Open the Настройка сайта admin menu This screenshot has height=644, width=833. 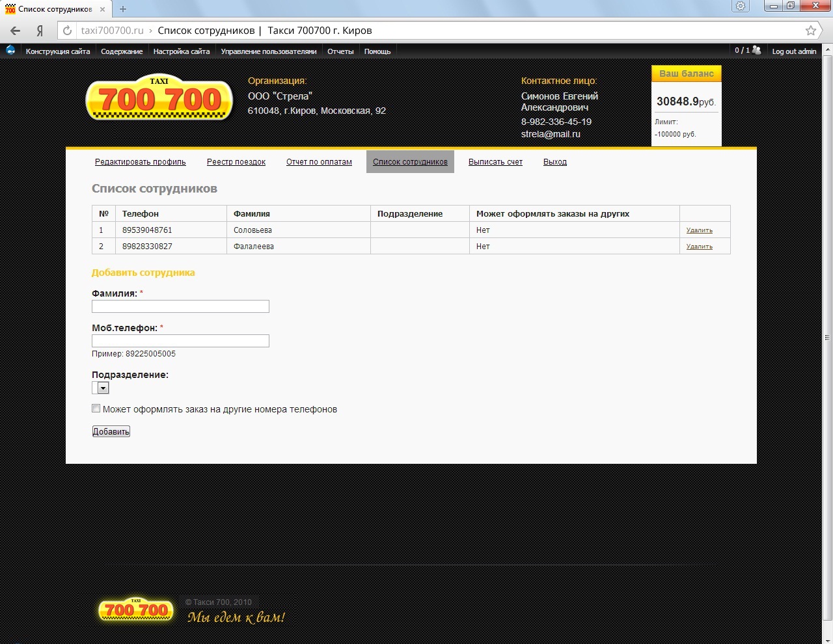tap(182, 51)
